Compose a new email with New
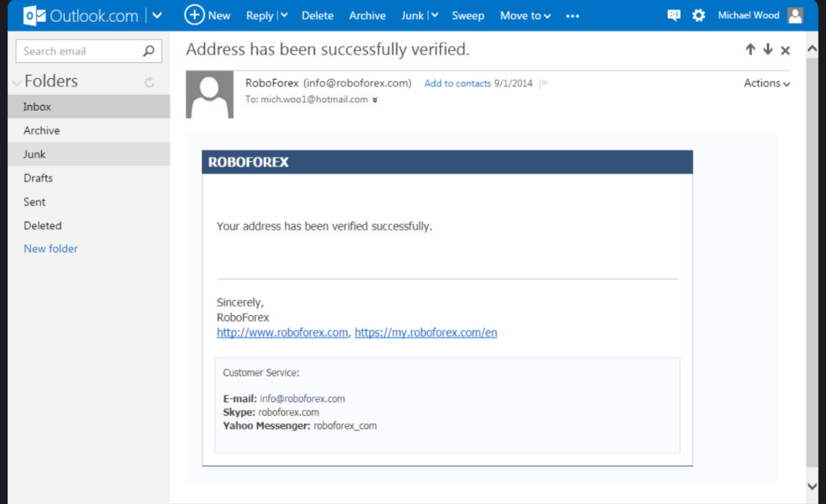 click(x=208, y=15)
